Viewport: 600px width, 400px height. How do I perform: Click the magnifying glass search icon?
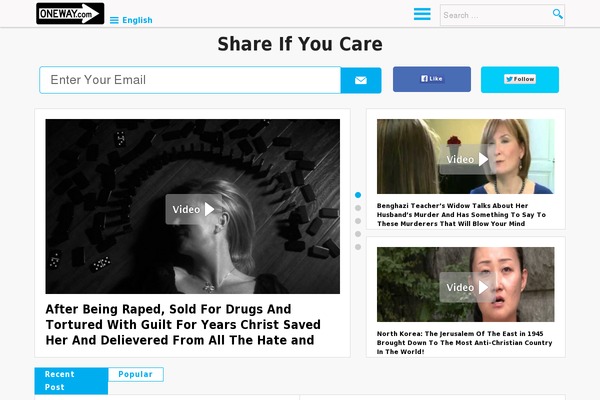click(558, 14)
